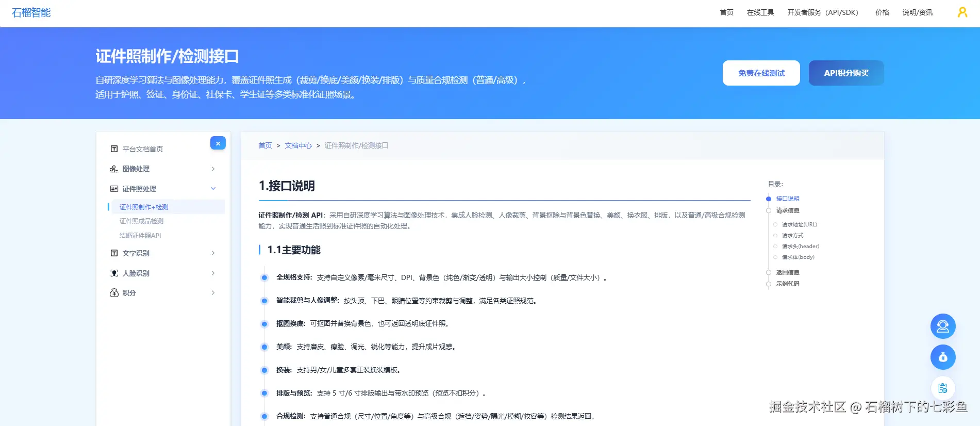Click the 证件照处理 ID card icon

[114, 189]
